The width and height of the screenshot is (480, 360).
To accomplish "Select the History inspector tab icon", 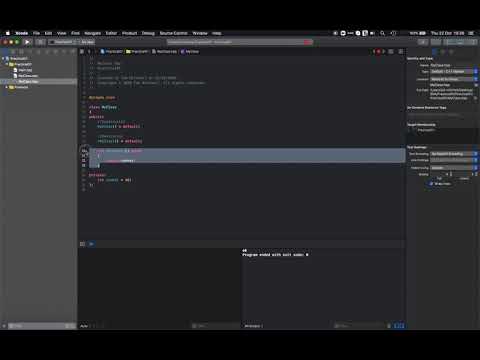I will pyautogui.click(x=443, y=52).
